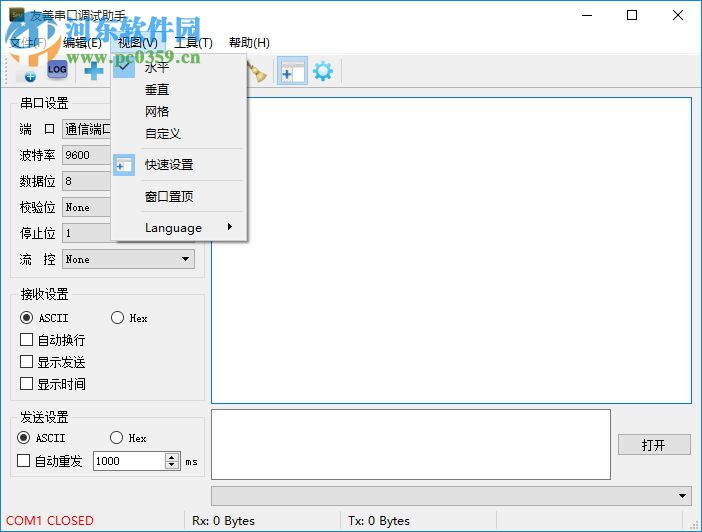
Task: Decrease the auto-resend interval spinner
Action: pyautogui.click(x=172, y=465)
